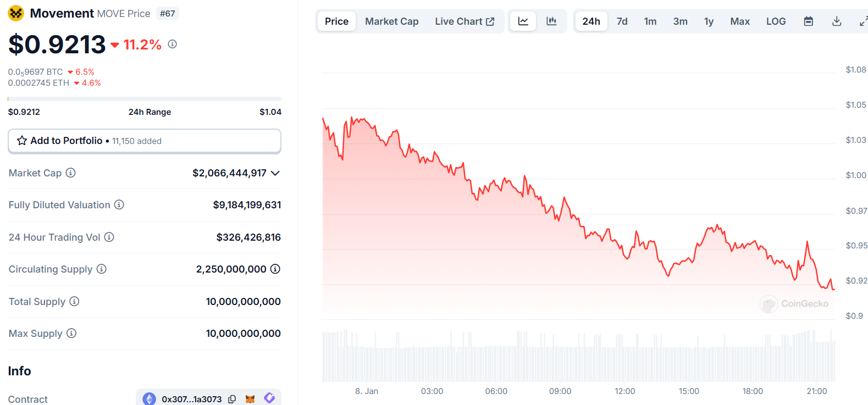Click the $9,184,199,631 valuation value

pyautogui.click(x=247, y=205)
